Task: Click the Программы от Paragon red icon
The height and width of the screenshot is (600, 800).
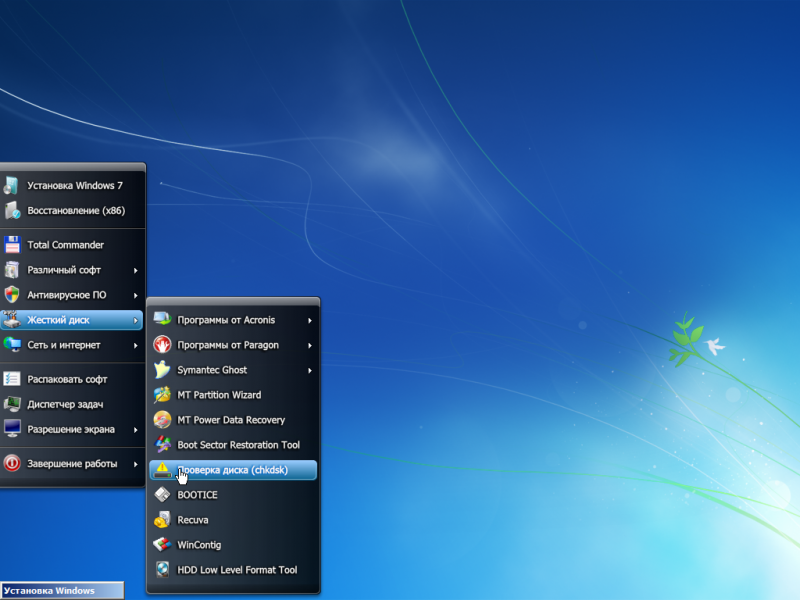Action: 162,345
